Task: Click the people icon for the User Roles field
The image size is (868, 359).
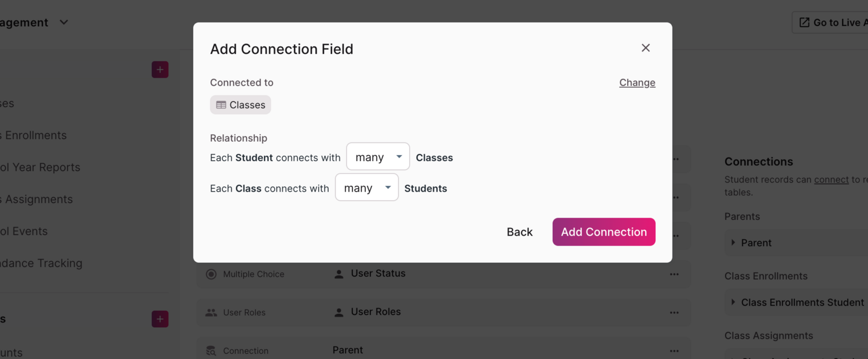Action: pyautogui.click(x=211, y=312)
